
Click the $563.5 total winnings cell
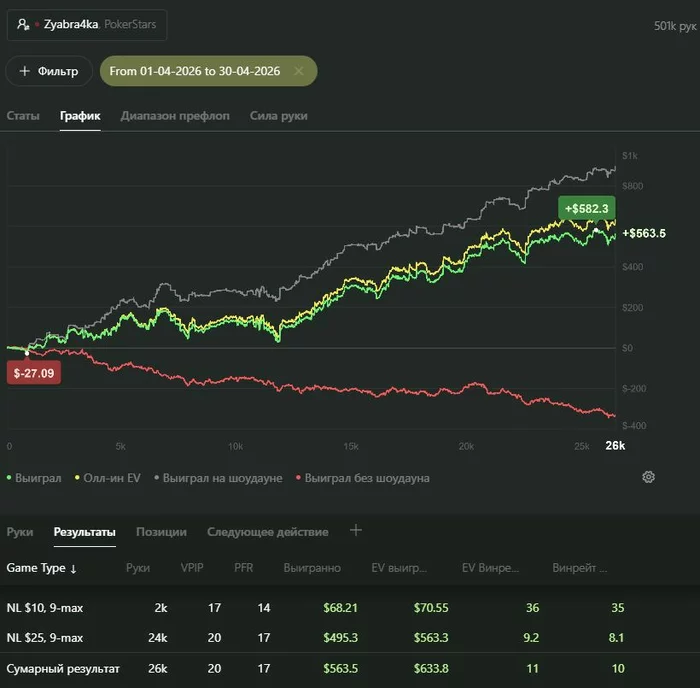341,669
